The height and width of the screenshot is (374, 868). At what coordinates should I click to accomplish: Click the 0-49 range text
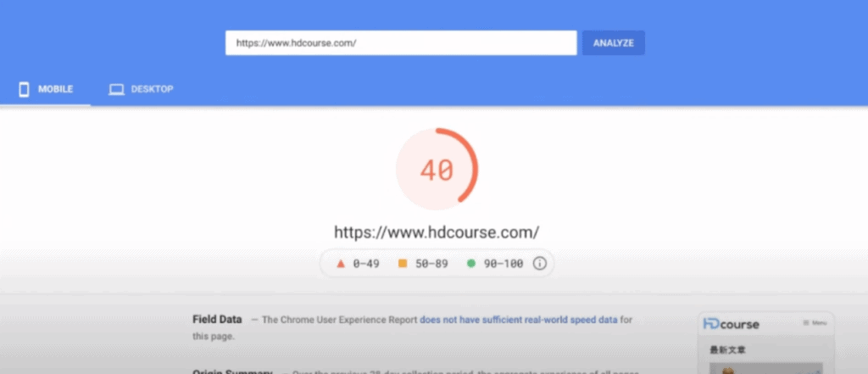[x=366, y=264]
